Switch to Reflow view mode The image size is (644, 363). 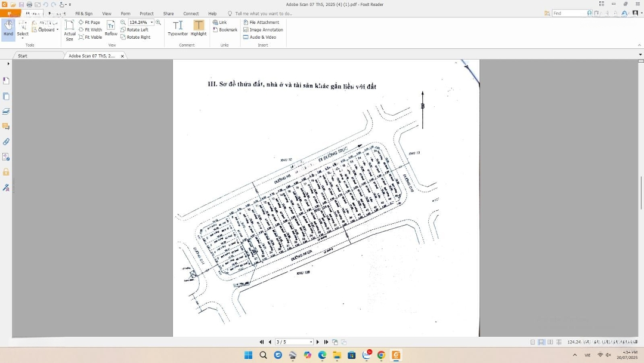[111, 27]
